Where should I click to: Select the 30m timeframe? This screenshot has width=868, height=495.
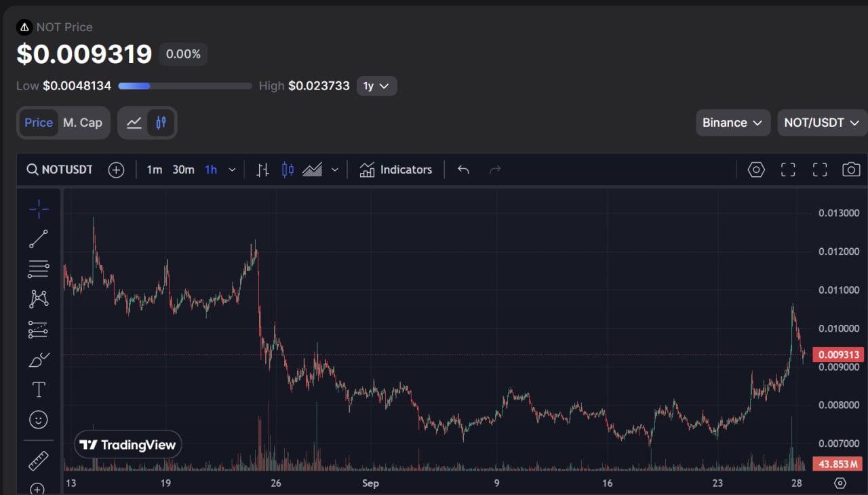[x=183, y=170]
